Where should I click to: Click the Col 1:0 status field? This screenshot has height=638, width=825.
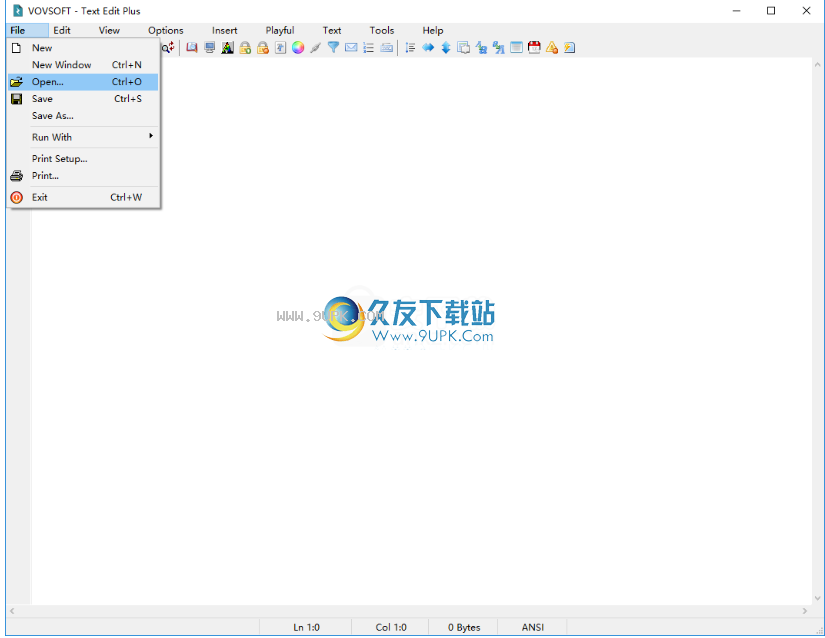click(x=391, y=627)
